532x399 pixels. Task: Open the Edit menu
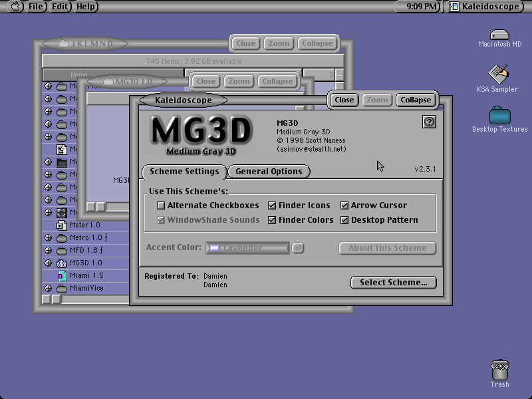coord(60,7)
